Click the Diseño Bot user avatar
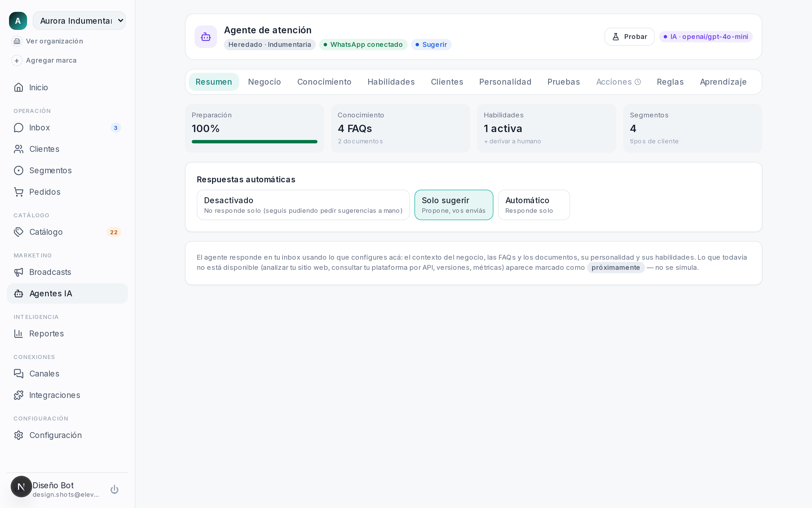The image size is (812, 508). [x=21, y=487]
